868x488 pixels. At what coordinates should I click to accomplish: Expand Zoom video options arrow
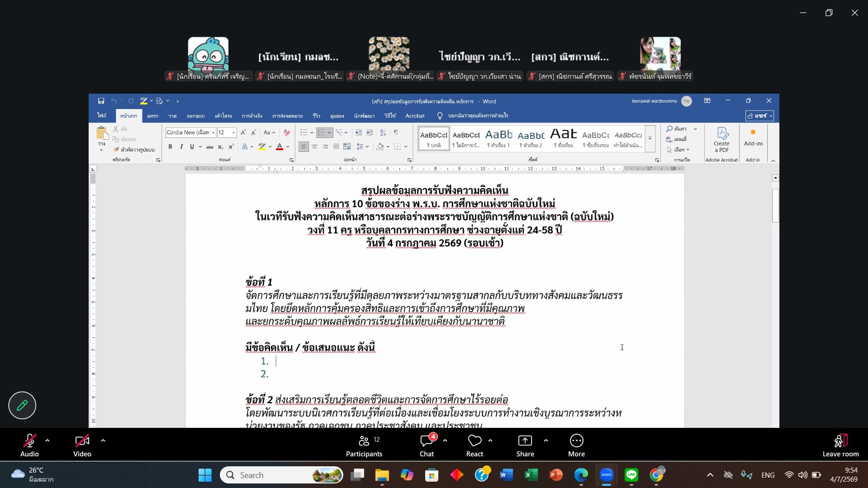(103, 441)
